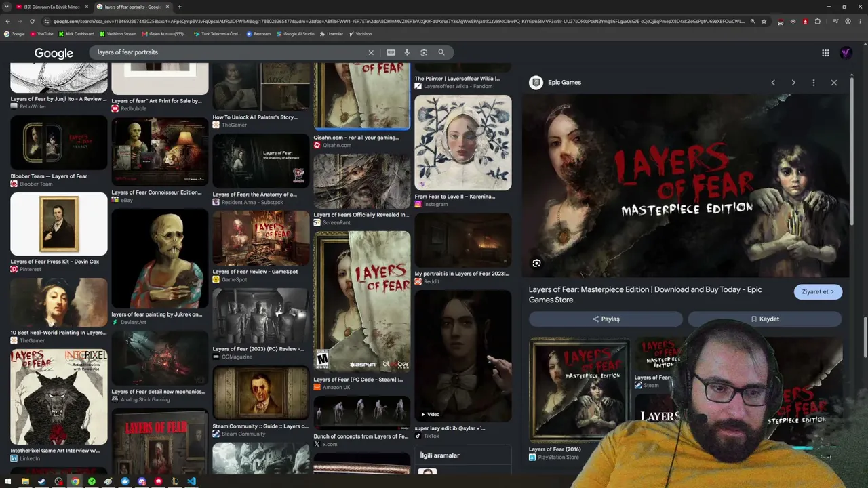The height and width of the screenshot is (488, 868).
Task: Open Visual Studio Code from the taskbar
Action: (x=191, y=481)
